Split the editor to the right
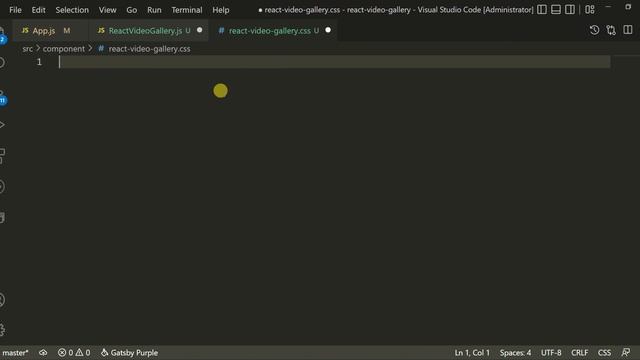The image size is (640, 360). 628,30
